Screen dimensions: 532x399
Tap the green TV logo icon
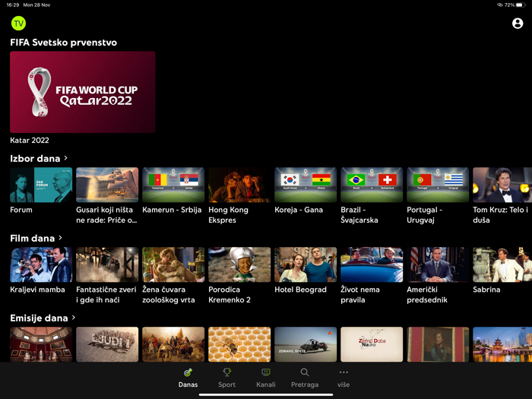18,24
